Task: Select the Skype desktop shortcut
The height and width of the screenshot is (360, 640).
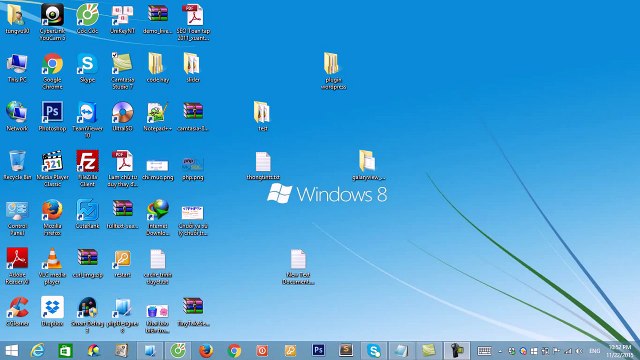Action: [87, 68]
